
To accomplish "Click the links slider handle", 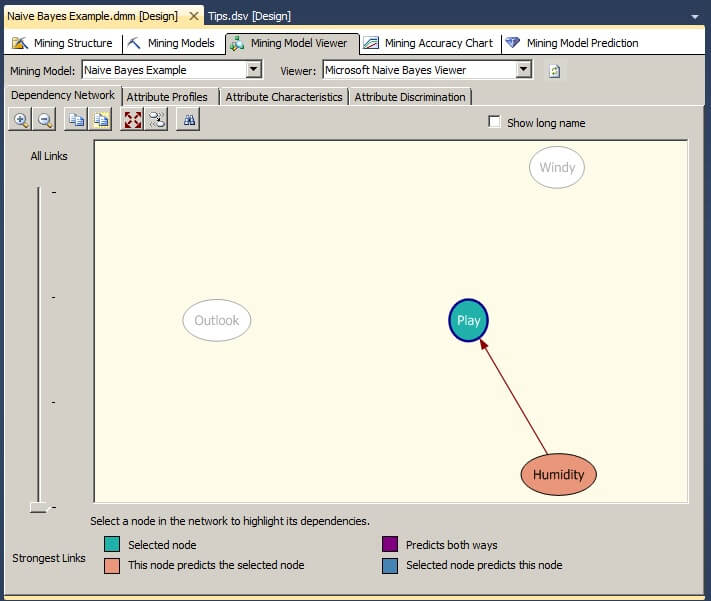I will point(39,507).
